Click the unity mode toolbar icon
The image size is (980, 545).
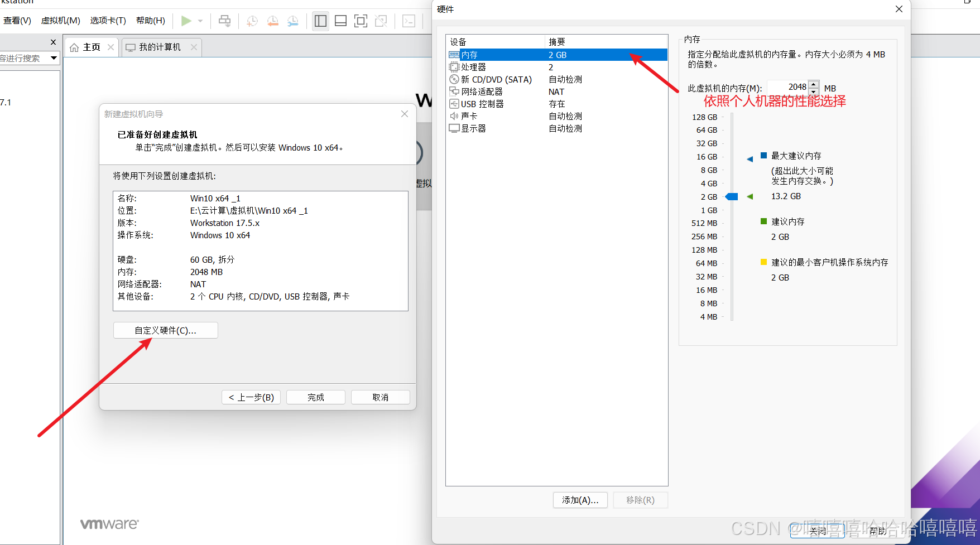point(381,21)
